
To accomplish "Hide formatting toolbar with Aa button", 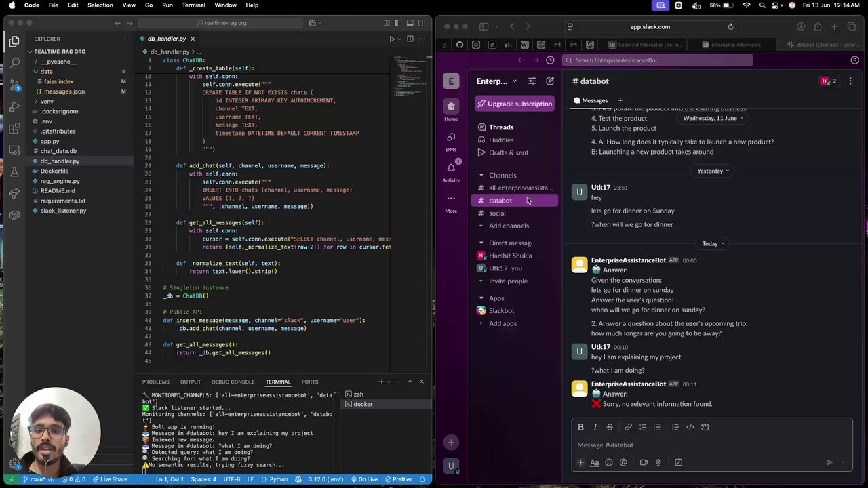I will click(x=595, y=462).
